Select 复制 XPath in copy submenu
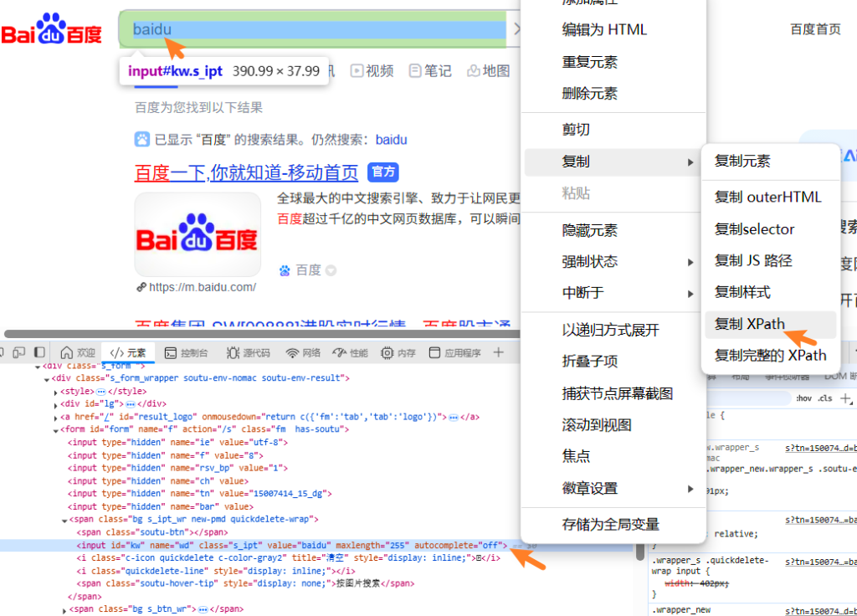Image resolution: width=857 pixels, height=616 pixels. coord(771,324)
